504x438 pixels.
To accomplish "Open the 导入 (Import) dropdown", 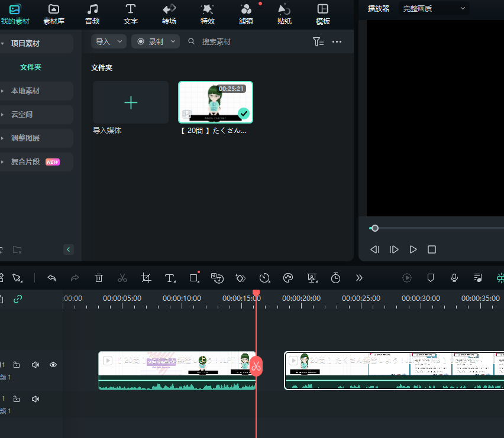I will click(x=109, y=42).
